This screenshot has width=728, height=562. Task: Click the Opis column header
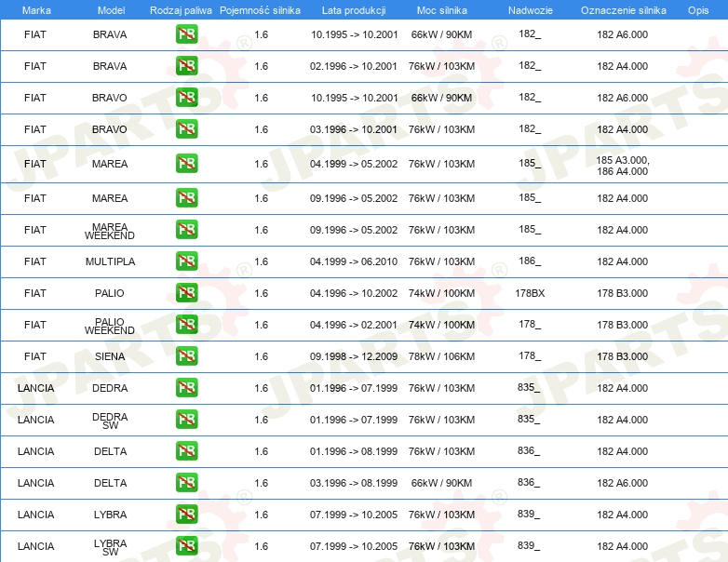pyautogui.click(x=698, y=10)
